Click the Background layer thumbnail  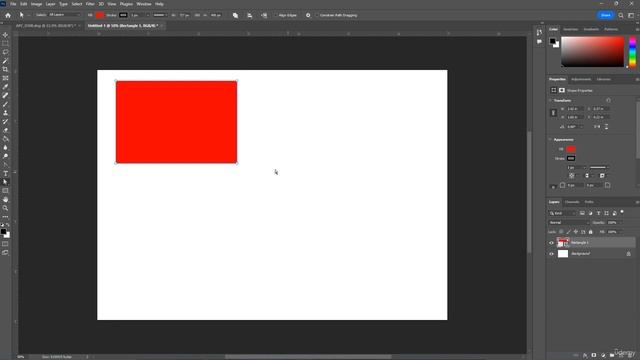(563, 254)
